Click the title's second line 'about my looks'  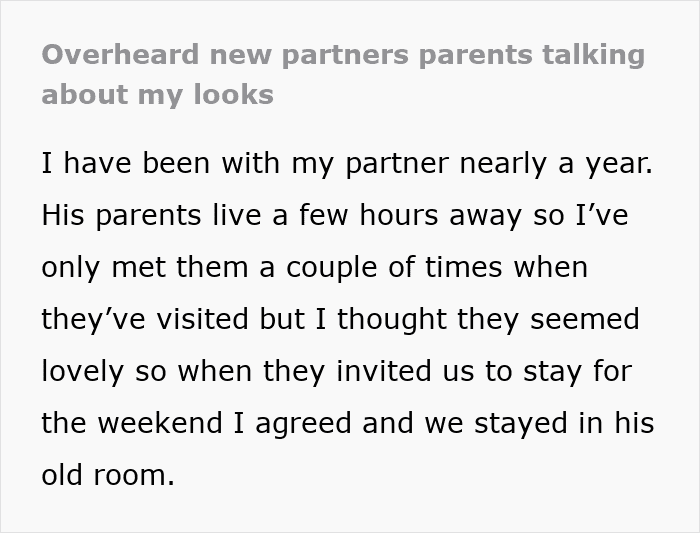pos(157,95)
